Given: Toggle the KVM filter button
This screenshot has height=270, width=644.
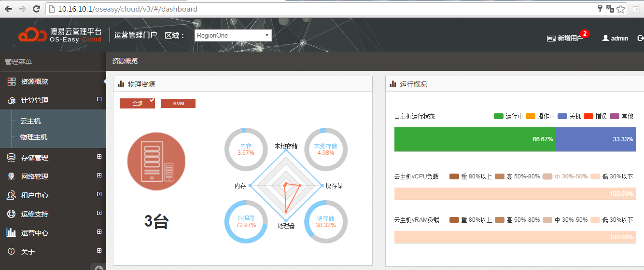Looking at the screenshot, I should click(178, 104).
